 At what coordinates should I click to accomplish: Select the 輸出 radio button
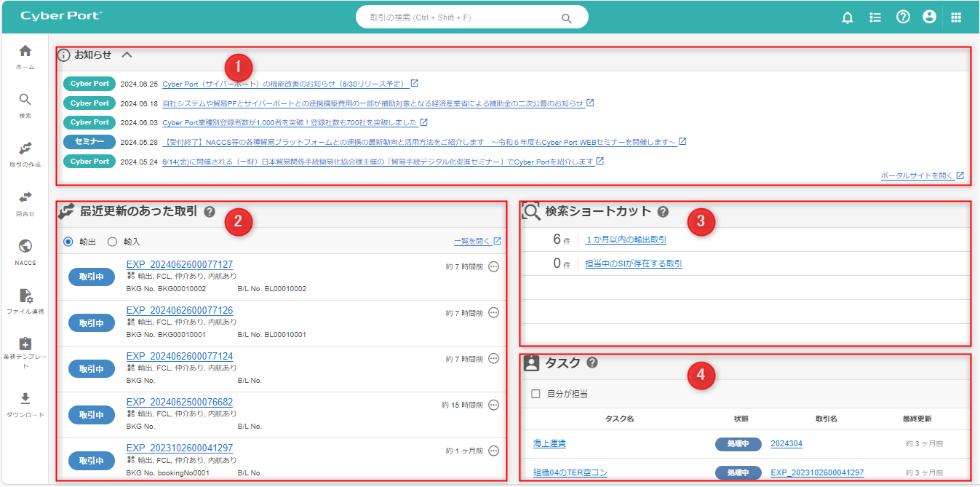68,242
